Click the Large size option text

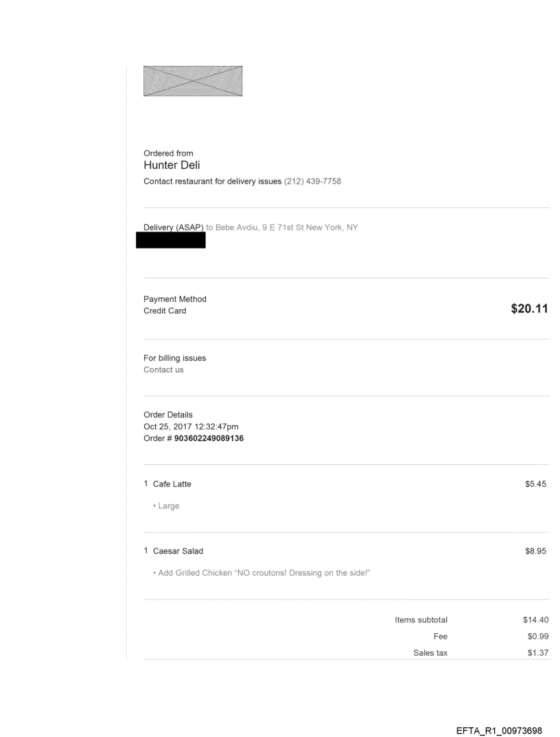pos(167,506)
